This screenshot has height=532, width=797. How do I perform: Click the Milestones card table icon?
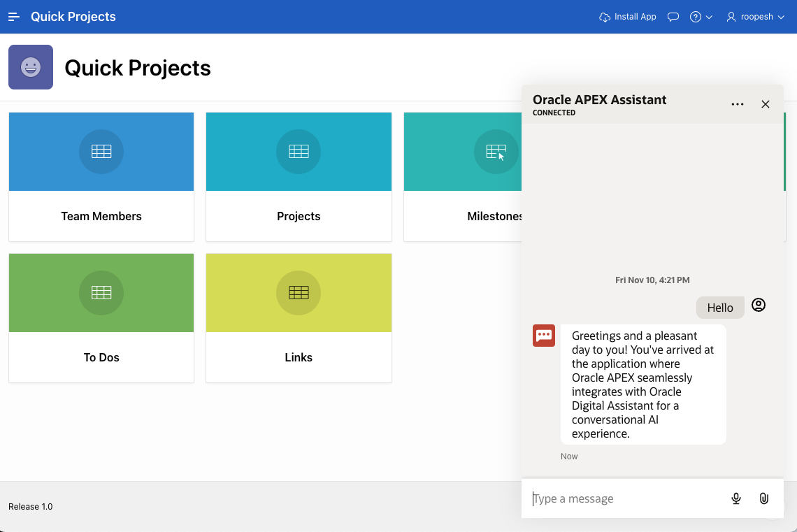[x=496, y=151]
